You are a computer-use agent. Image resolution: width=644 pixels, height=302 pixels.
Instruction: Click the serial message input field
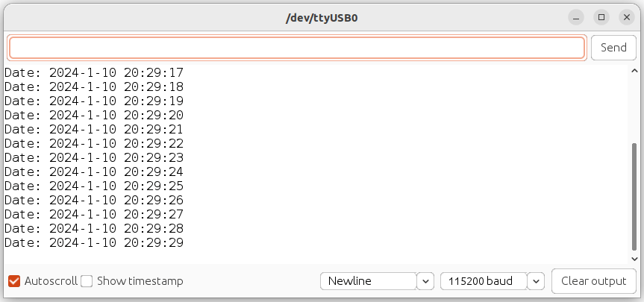pos(296,48)
